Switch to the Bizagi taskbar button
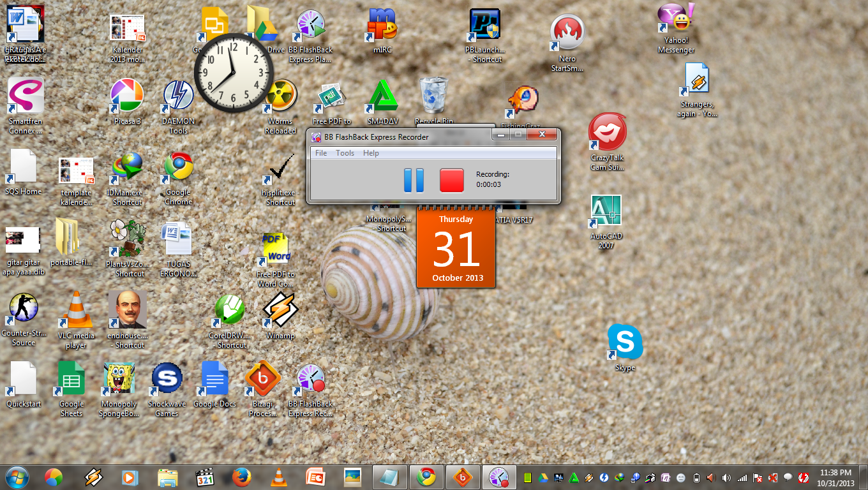This screenshot has height=490, width=868. (x=463, y=477)
